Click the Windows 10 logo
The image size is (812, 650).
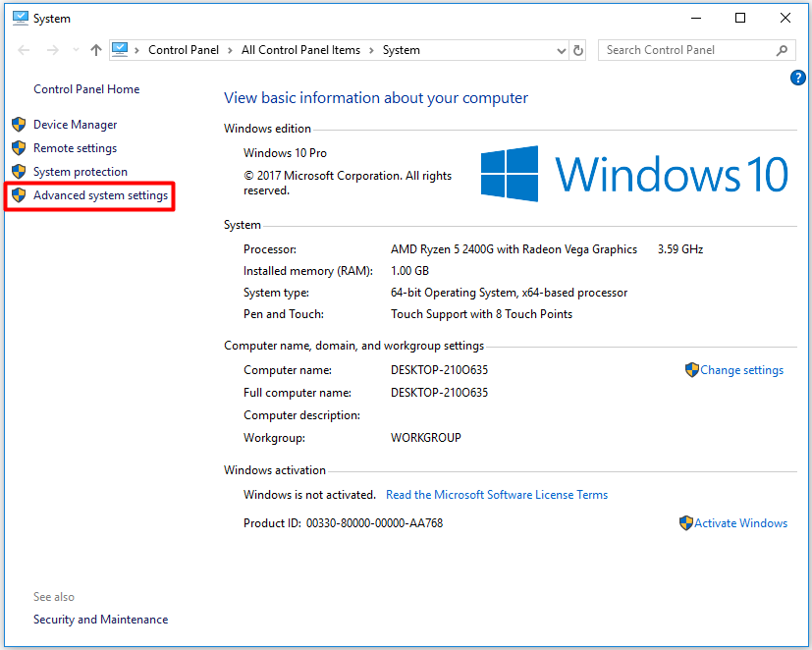click(634, 174)
